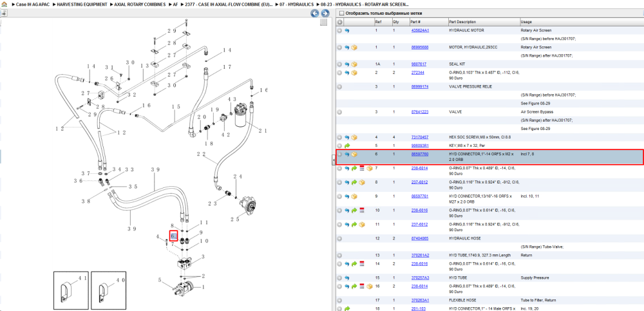Image resolution: width=644 pixels, height=311 pixels.
Task: Click package icon in highlighted row 86597760
Action: (354, 154)
